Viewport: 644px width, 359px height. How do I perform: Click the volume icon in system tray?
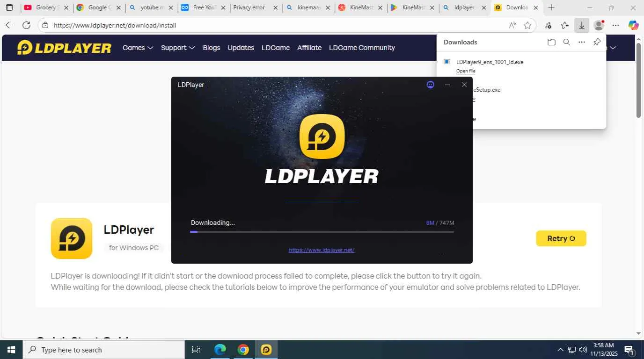(583, 350)
